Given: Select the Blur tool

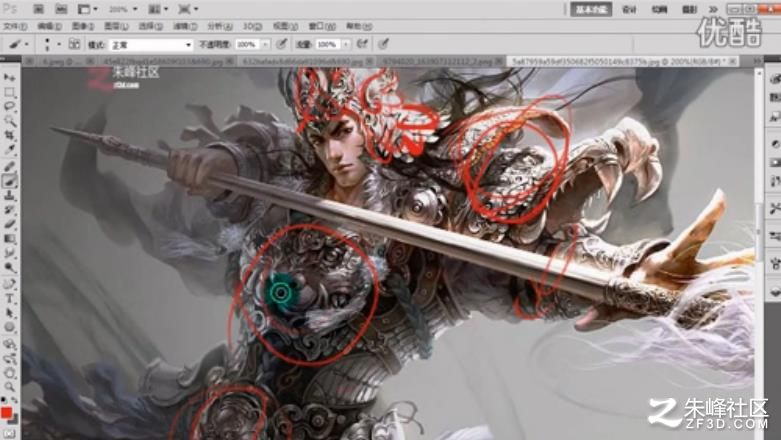Looking at the screenshot, I should point(9,253).
